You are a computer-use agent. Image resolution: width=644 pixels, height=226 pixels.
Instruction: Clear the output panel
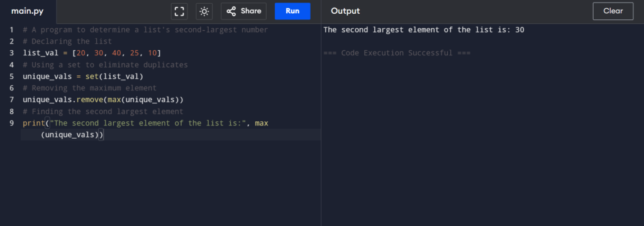click(613, 11)
